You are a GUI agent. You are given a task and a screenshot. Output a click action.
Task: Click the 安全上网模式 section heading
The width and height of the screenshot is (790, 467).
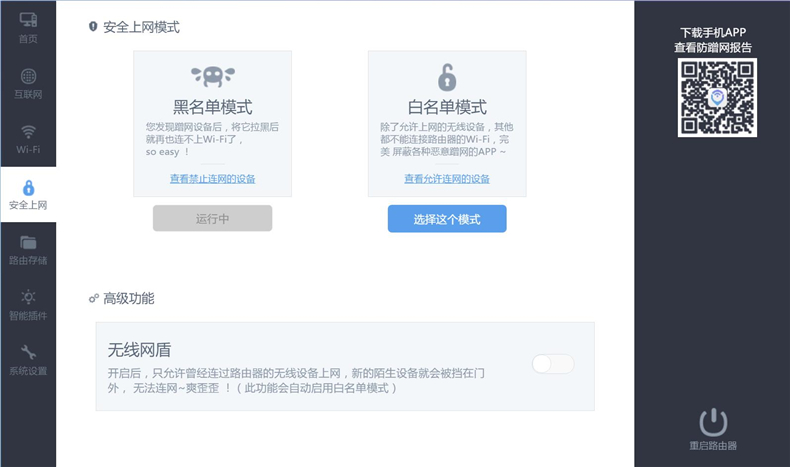pos(141,27)
